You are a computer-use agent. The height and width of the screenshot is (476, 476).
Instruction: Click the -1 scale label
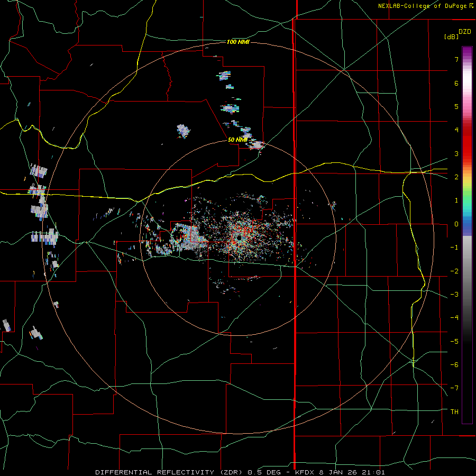pyautogui.click(x=454, y=248)
